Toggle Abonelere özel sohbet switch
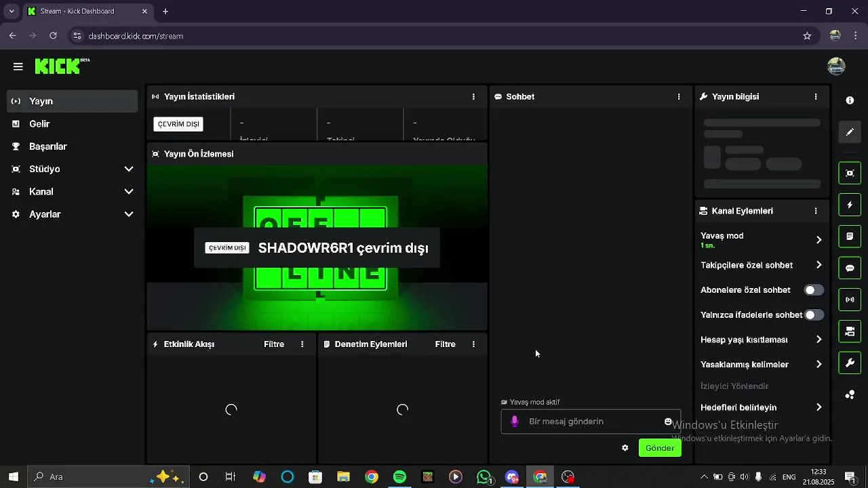The image size is (868, 488). coord(814,290)
